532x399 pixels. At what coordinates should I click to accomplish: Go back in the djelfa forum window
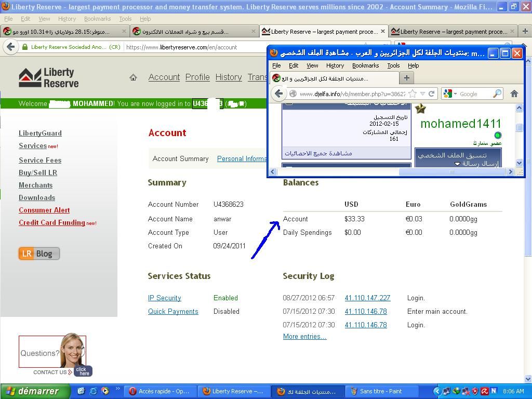click(279, 94)
